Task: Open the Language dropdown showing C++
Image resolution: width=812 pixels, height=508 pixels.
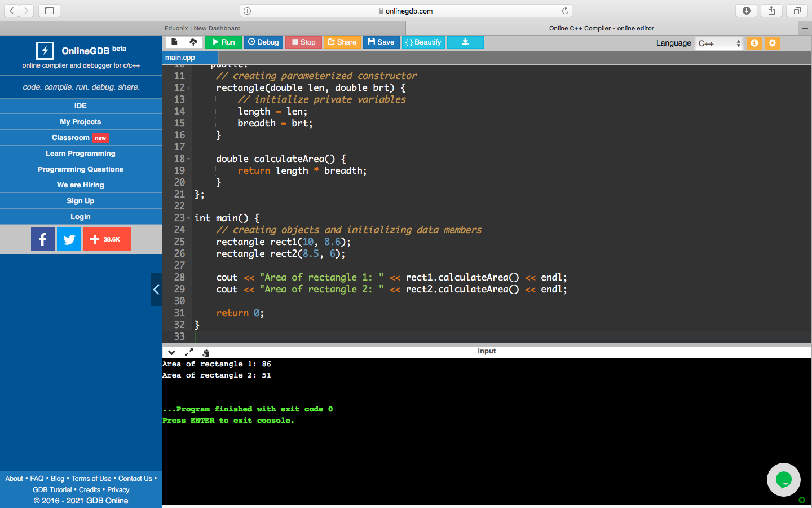Action: (x=719, y=43)
